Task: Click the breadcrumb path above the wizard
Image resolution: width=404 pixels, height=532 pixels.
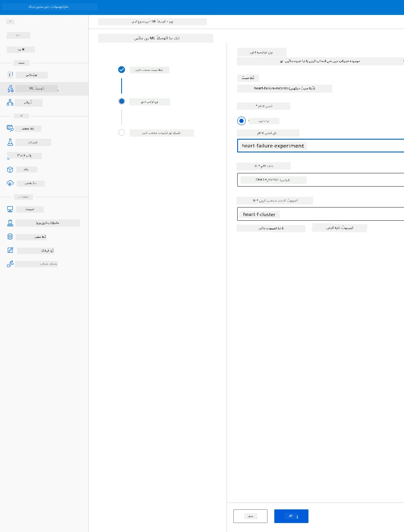Action: pos(152,22)
